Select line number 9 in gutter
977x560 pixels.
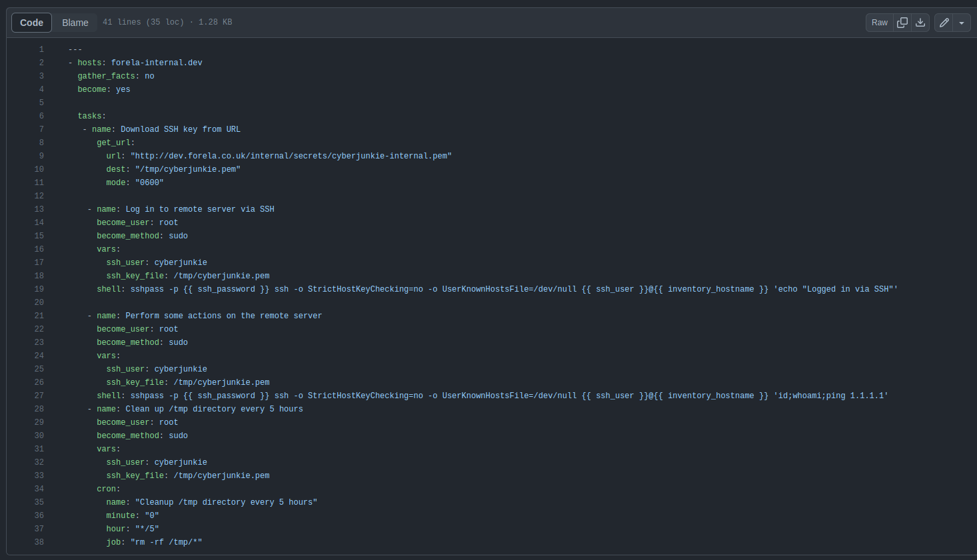point(41,156)
